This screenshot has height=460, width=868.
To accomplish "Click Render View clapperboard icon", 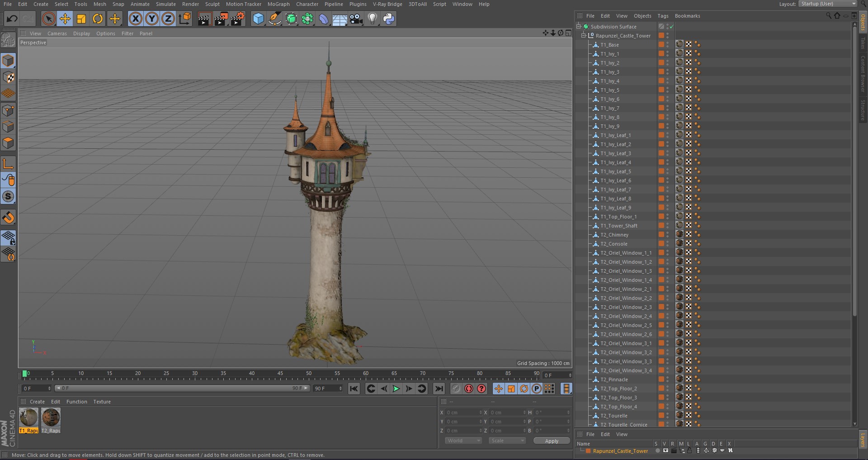I will click(204, 19).
